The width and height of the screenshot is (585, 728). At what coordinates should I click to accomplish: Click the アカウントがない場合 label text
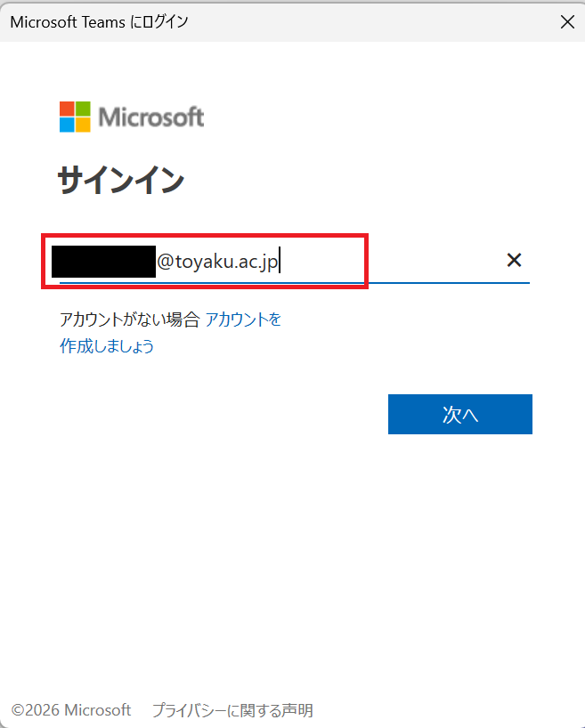(130, 320)
